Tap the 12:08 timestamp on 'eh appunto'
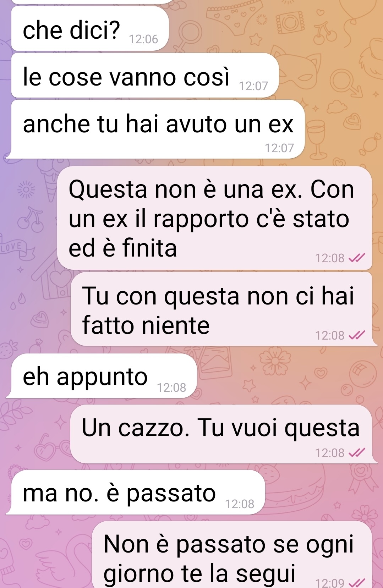Image resolution: width=383 pixels, height=588 pixels. click(x=171, y=388)
